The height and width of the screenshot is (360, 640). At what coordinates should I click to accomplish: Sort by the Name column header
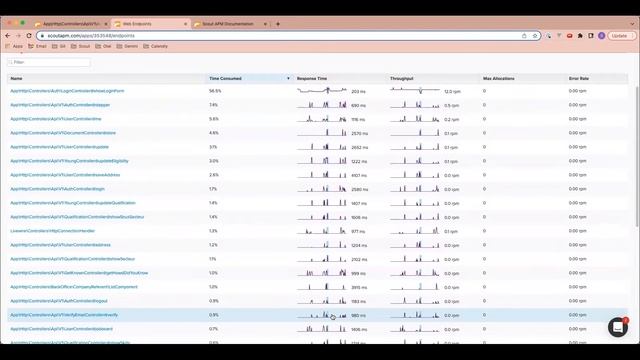(16, 78)
